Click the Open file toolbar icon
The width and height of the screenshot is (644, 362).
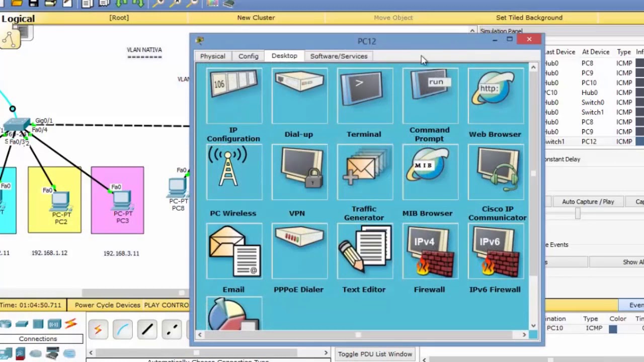[x=17, y=3]
